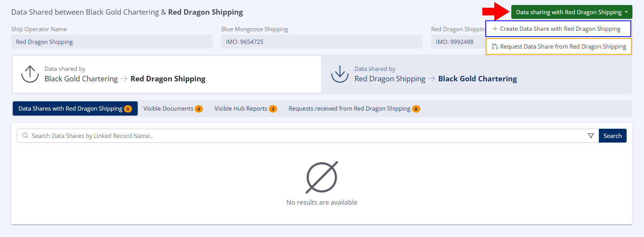644x237 pixels.
Task: Click the caret on the green dropdown button
Action: pos(626,12)
